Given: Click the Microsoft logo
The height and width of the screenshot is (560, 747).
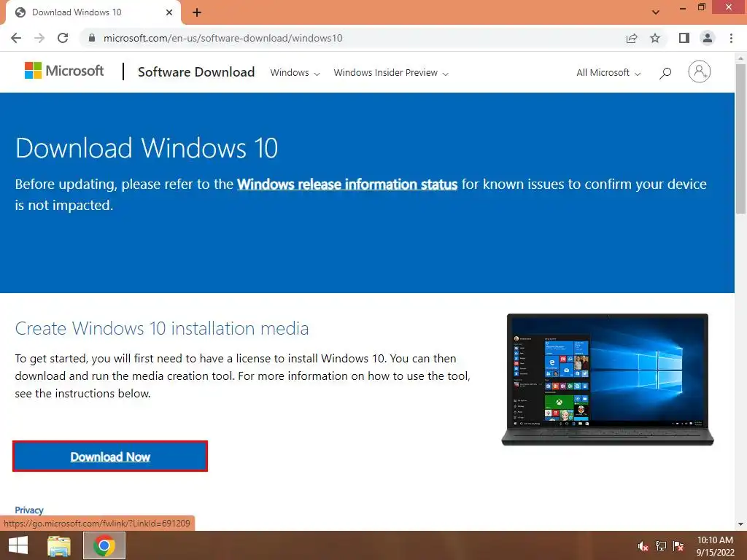Looking at the screenshot, I should [x=64, y=71].
